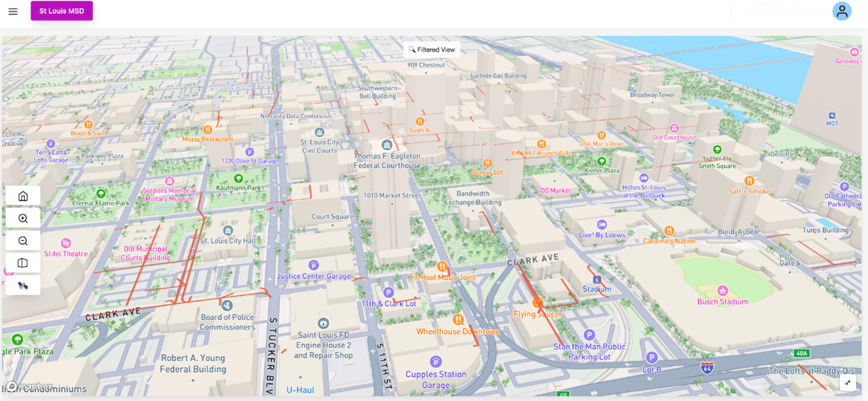Screen dimensions: 868x401
Task: Select the Soldiers Memorial Military Museum pin
Action: pos(169,181)
